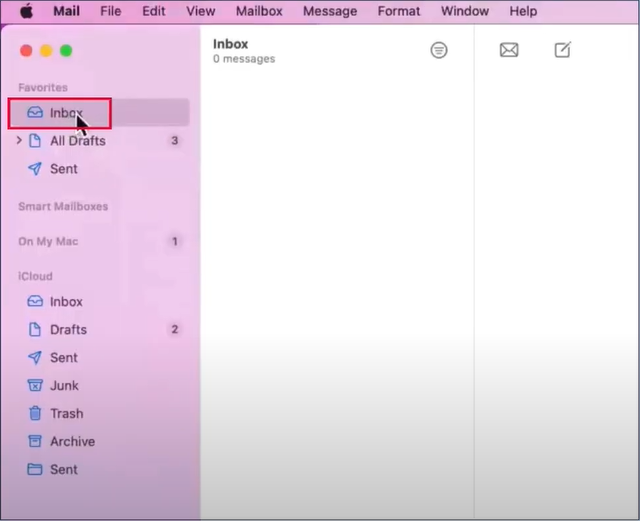640x521 pixels.
Task: Click the Smart Mailboxes section header
Action: click(63, 206)
